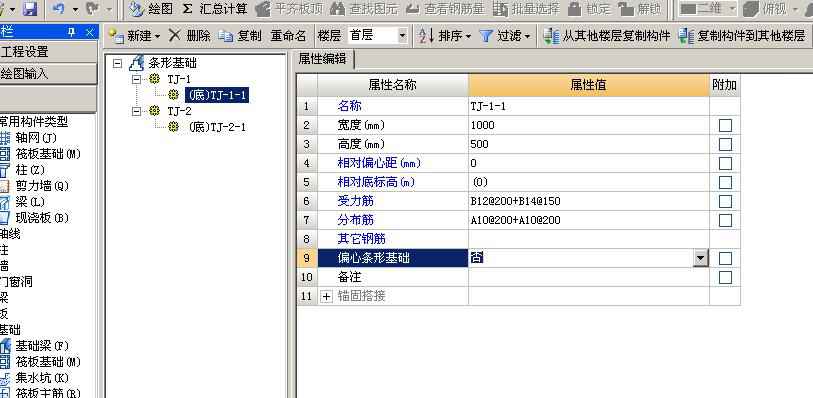The image size is (813, 398).
Task: Click the 属性值 column header
Action: tap(588, 85)
